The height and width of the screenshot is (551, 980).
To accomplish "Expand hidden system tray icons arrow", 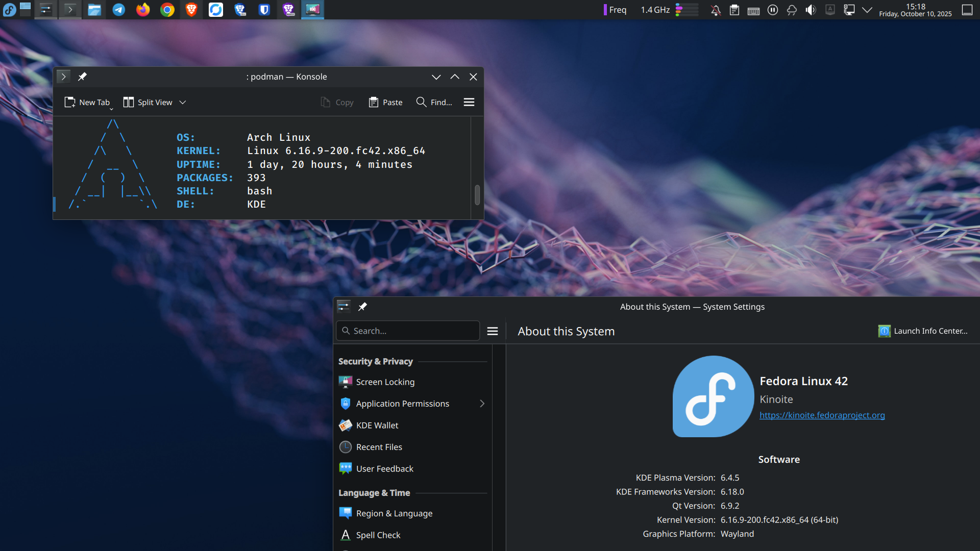I will click(867, 10).
